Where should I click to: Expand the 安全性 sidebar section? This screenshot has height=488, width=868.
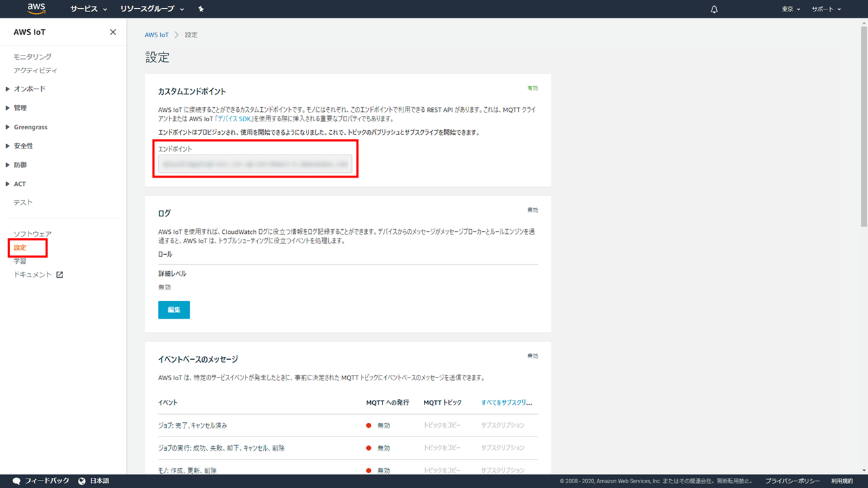coord(23,146)
